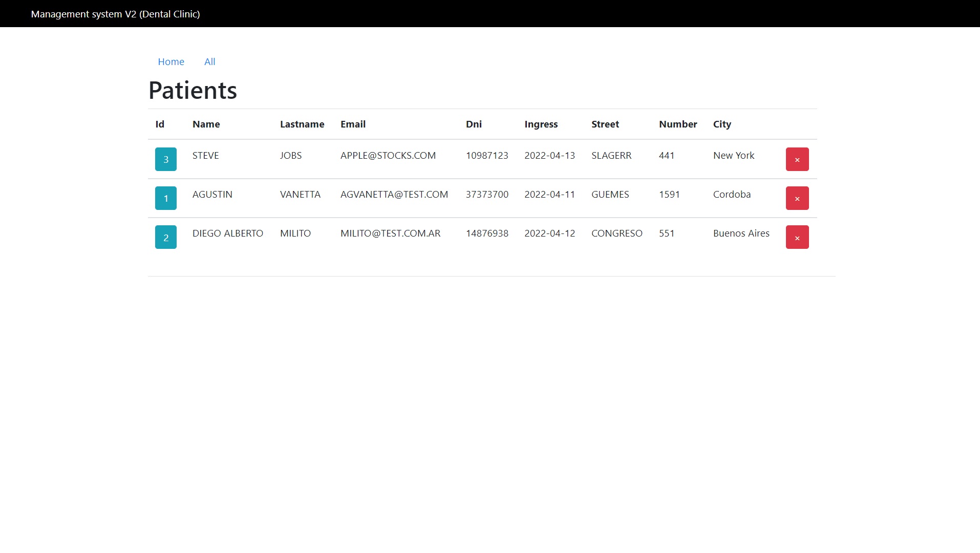980x553 pixels.
Task: Click the name AGUSTIN
Action: pos(212,194)
